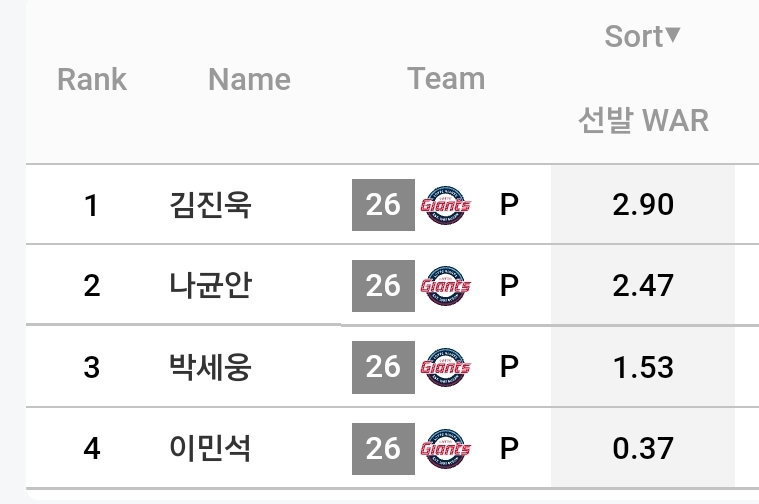Sort by the 선발 WAR column header
The width and height of the screenshot is (759, 504).
coord(643,120)
